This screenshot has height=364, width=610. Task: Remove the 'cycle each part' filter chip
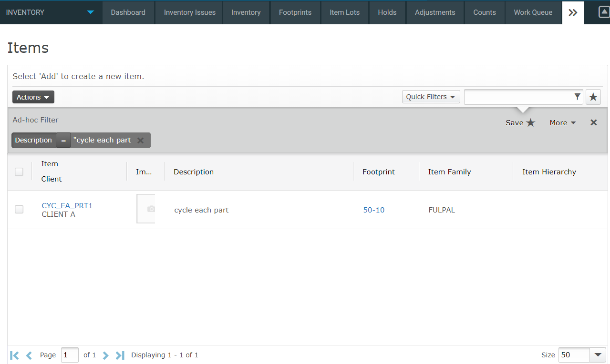tap(140, 140)
